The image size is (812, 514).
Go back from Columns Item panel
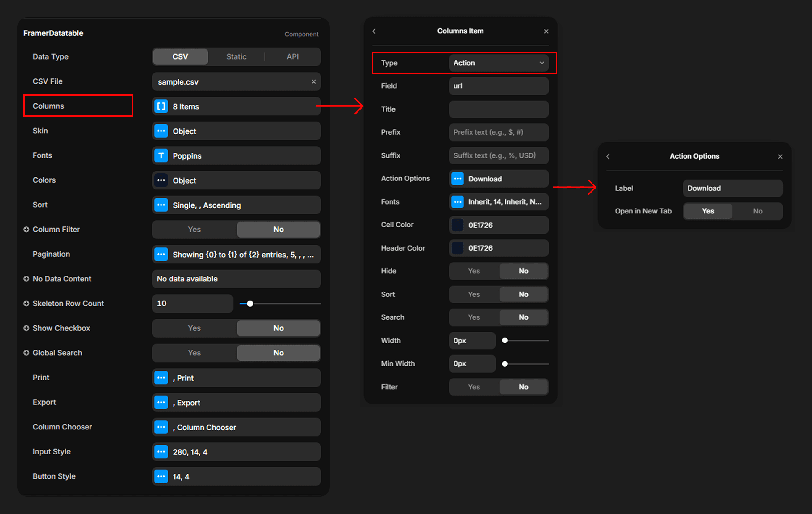374,31
